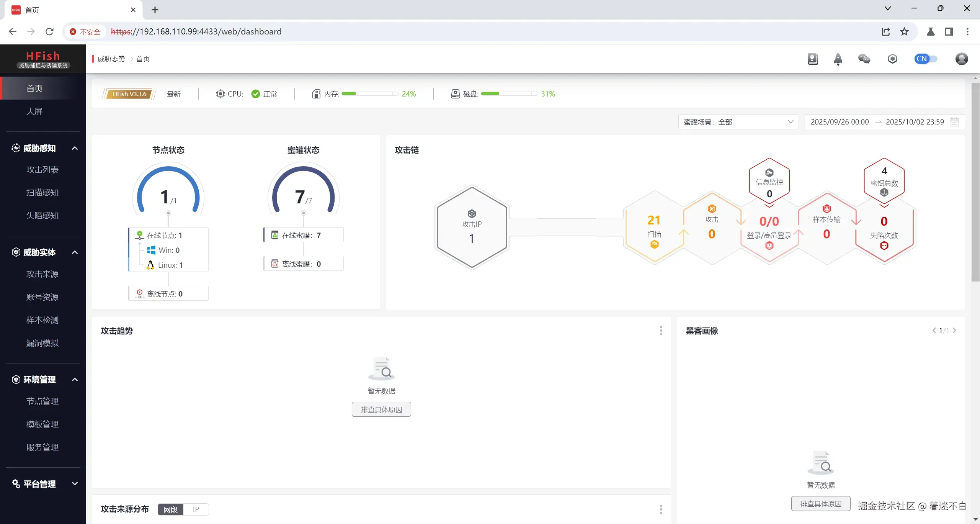This screenshot has width=980, height=524.
Task: Bookmark this page with the star icon
Action: [x=904, y=31]
